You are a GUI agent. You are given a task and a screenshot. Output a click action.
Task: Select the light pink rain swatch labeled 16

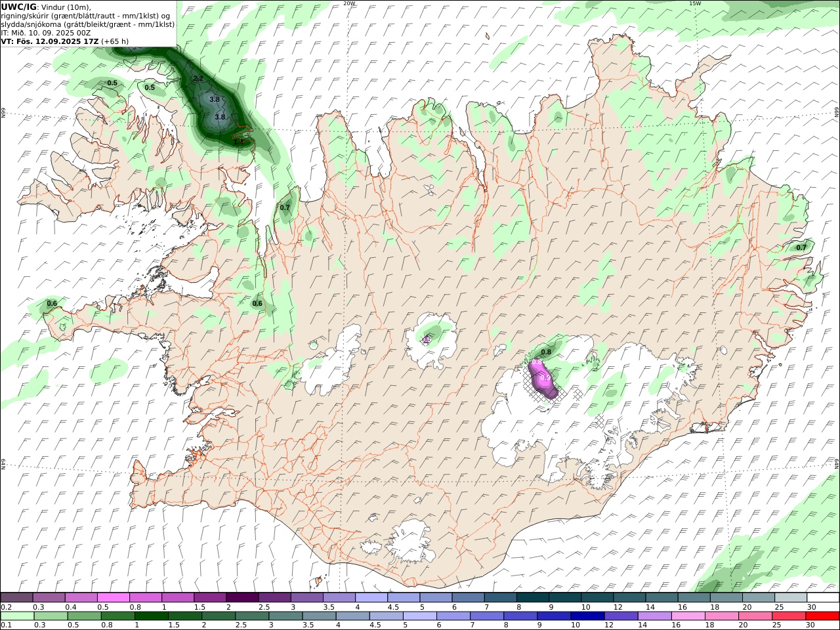coord(688,616)
